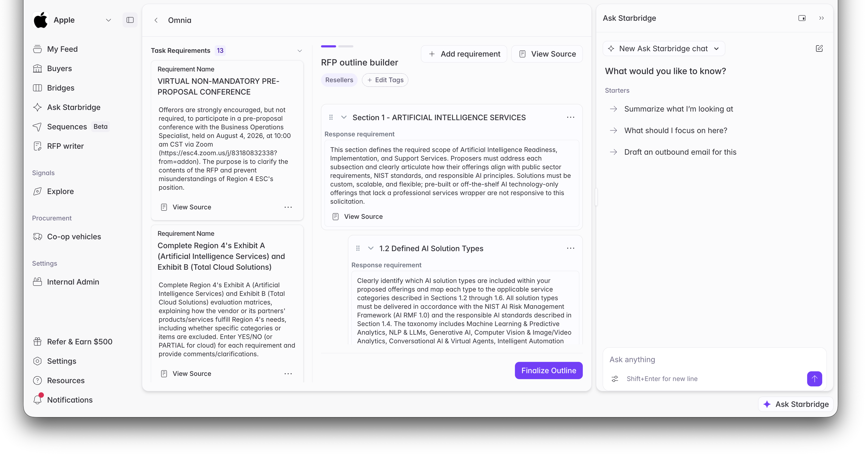The width and height of the screenshot is (868, 457).
Task: Open New Ask Starbridge chat dropdown
Action: click(664, 49)
